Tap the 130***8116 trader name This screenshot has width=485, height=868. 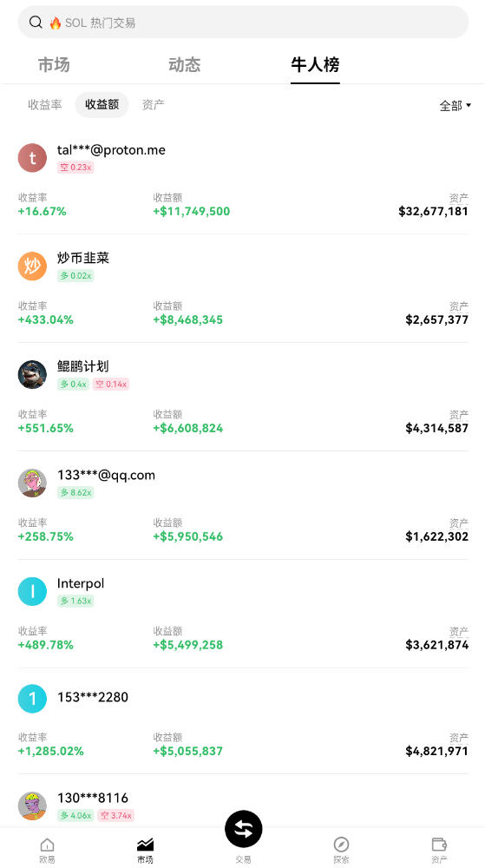(x=92, y=798)
